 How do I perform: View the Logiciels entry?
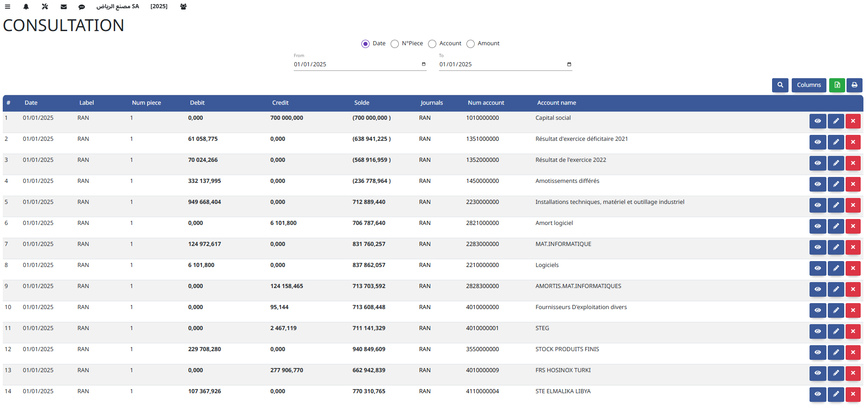pos(818,268)
